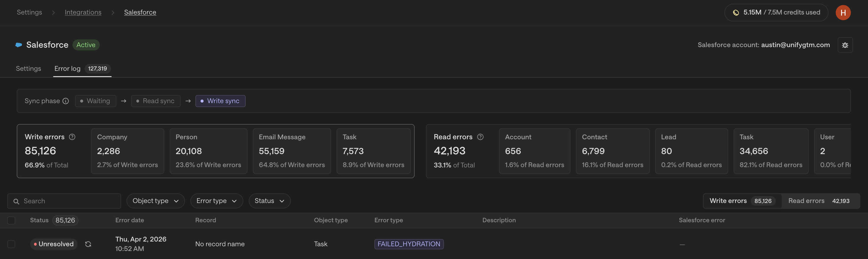This screenshot has width=868, height=259.
Task: Open the Error type filter dropdown
Action: (217, 201)
